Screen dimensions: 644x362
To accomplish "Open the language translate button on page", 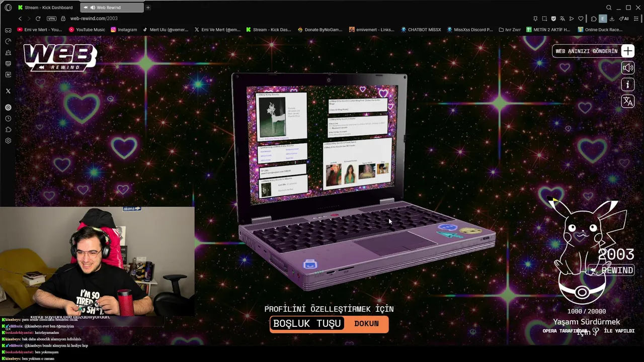I will [627, 101].
